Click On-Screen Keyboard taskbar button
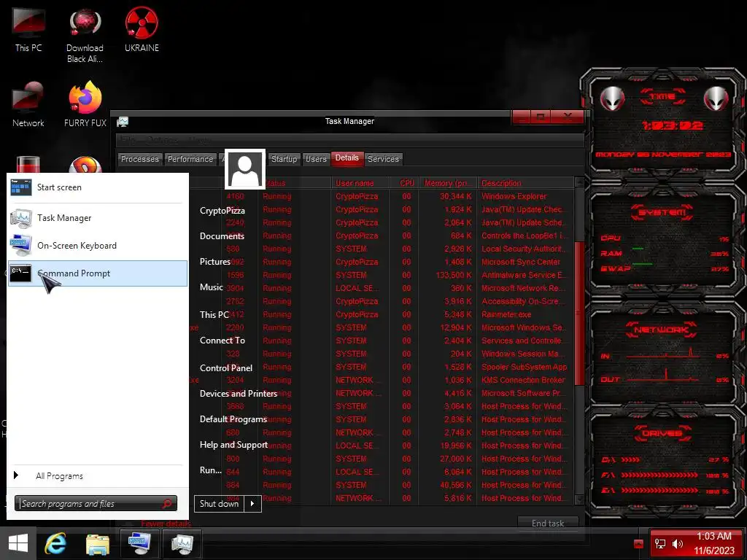The height and width of the screenshot is (560, 747). [x=139, y=543]
